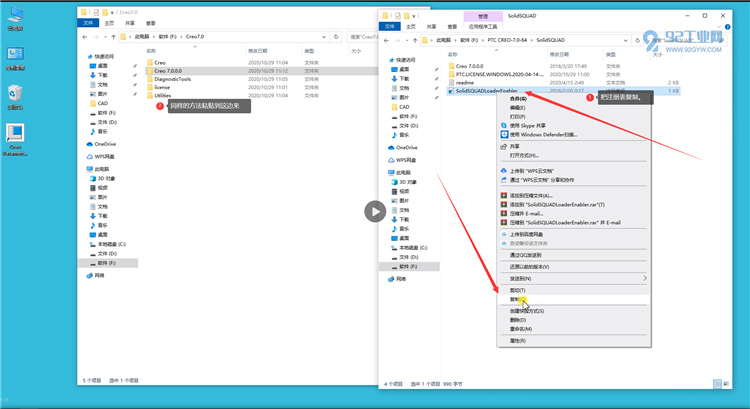This screenshot has height=409, width=750.
Task: Select DiagnosticTools folder in Creo7.0 window
Action: 172,79
